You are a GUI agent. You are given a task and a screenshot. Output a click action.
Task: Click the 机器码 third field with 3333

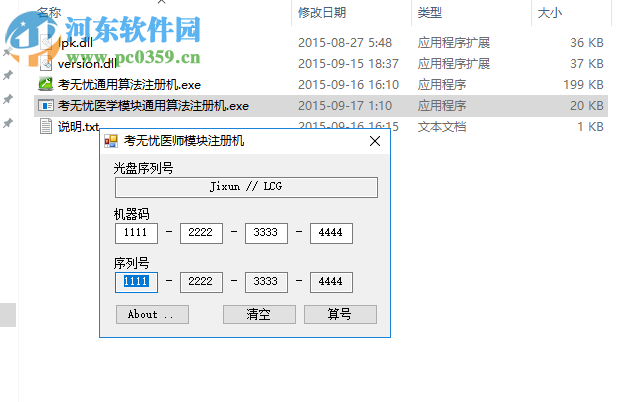[x=266, y=233]
